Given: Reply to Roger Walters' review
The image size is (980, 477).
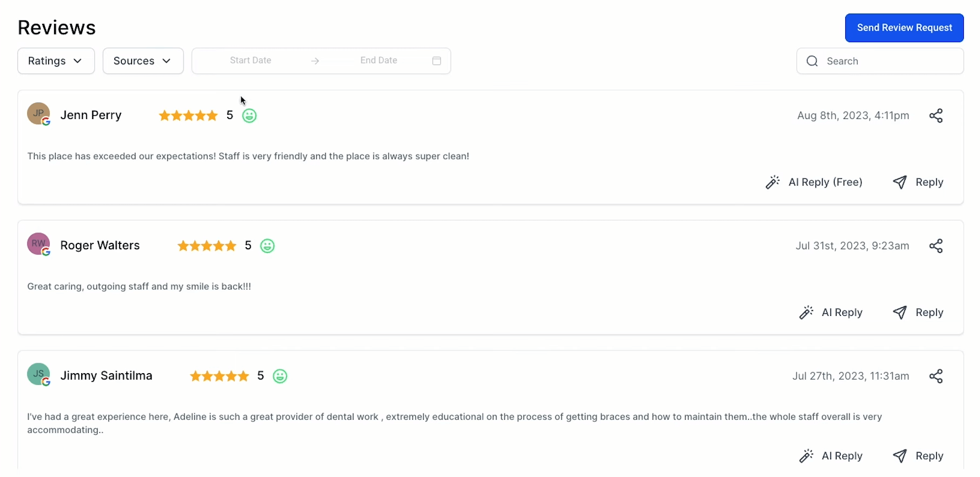Looking at the screenshot, I should click(918, 313).
